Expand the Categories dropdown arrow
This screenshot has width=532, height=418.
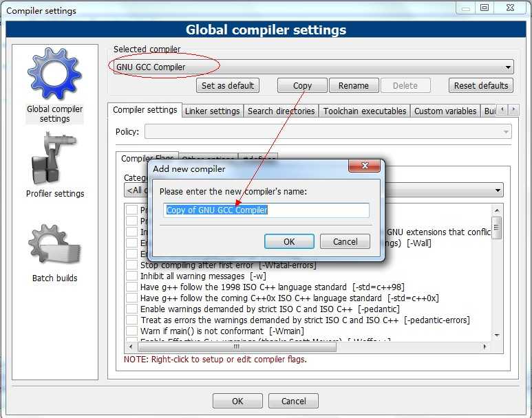pos(498,190)
